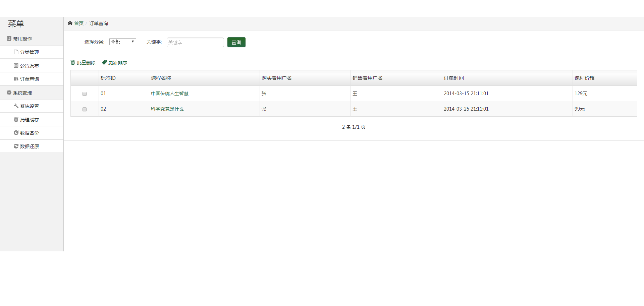Click order time 2014-03-15 21:11:01
The height and width of the screenshot is (306, 644).
[466, 94]
